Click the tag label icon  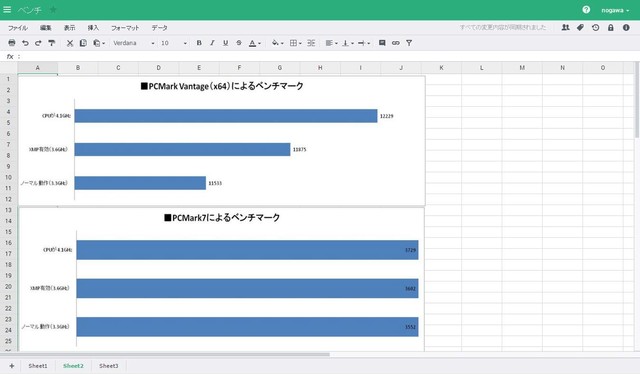(x=580, y=27)
